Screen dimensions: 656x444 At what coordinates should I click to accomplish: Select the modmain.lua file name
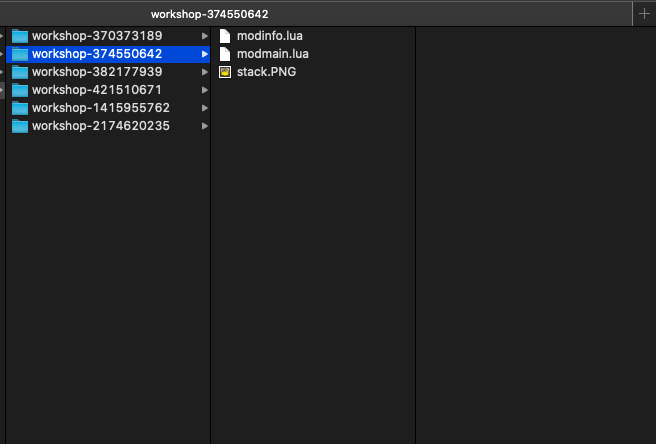click(273, 54)
